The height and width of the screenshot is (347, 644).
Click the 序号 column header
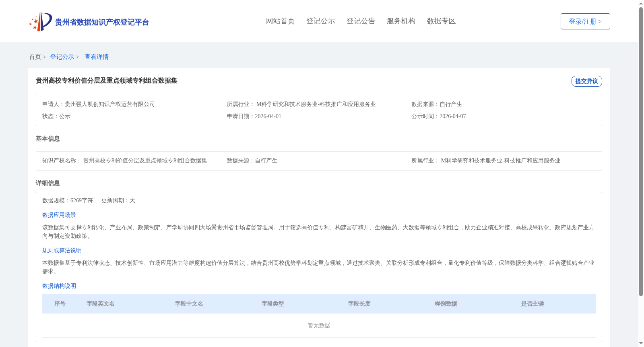(60, 304)
